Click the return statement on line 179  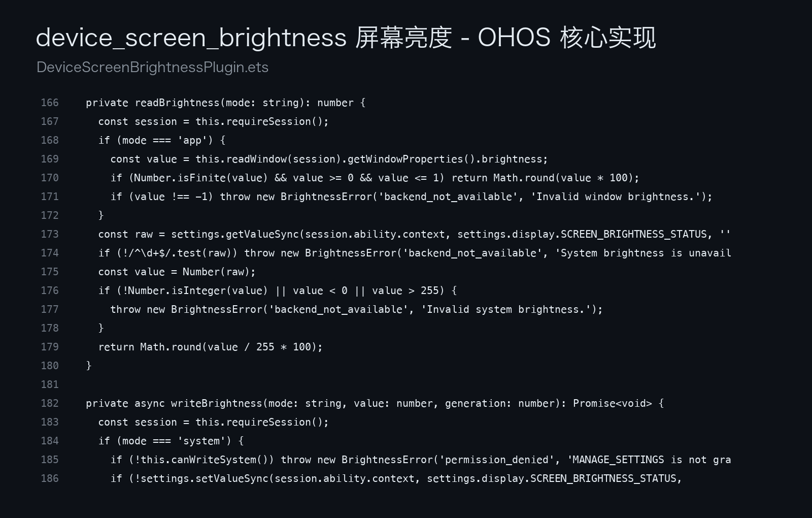211,347
